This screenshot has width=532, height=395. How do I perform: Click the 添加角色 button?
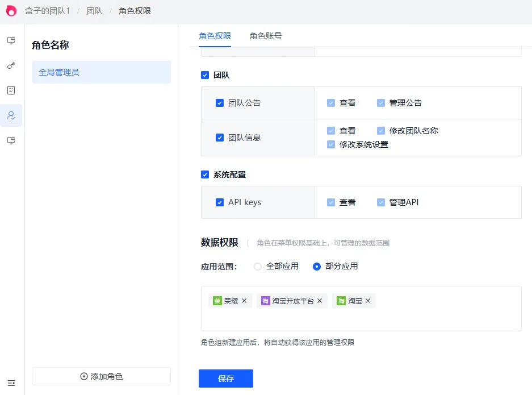tap(101, 376)
